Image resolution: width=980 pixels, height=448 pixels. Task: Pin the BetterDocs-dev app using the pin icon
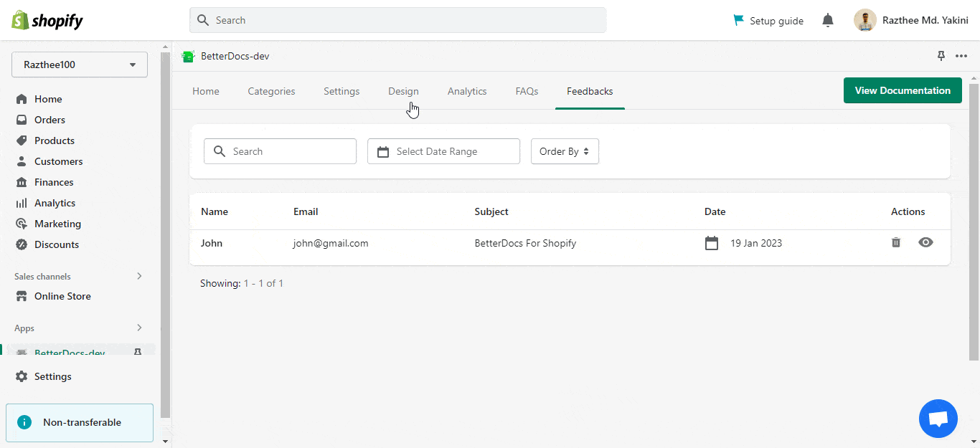941,55
